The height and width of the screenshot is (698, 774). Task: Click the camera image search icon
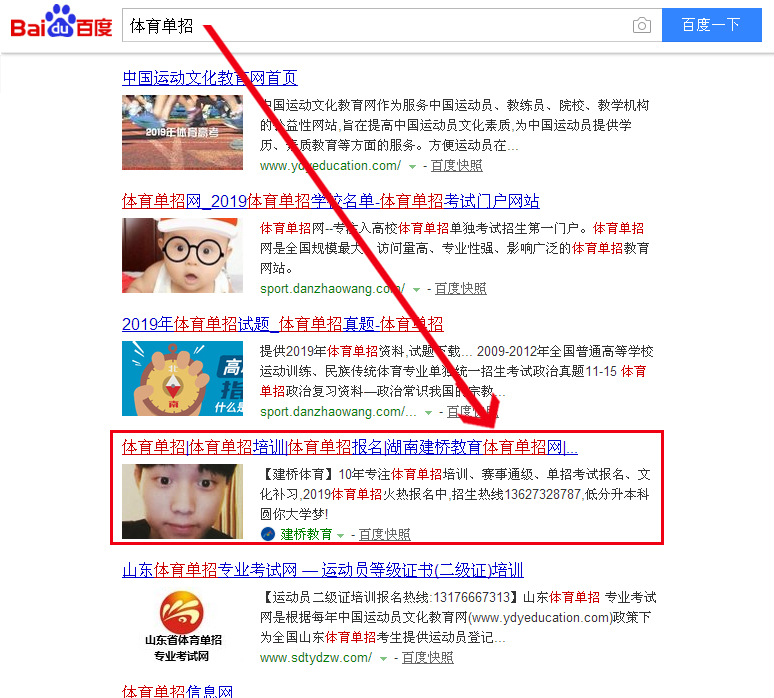[641, 25]
